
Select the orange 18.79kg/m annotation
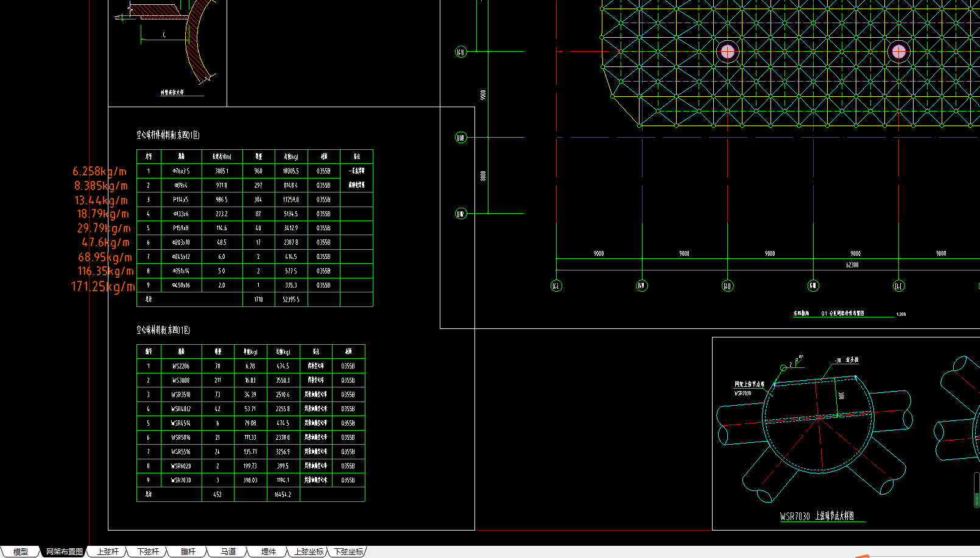point(103,214)
